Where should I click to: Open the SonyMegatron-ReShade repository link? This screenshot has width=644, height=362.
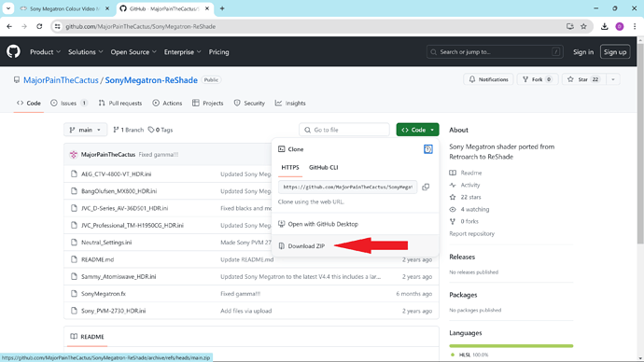pos(151,80)
